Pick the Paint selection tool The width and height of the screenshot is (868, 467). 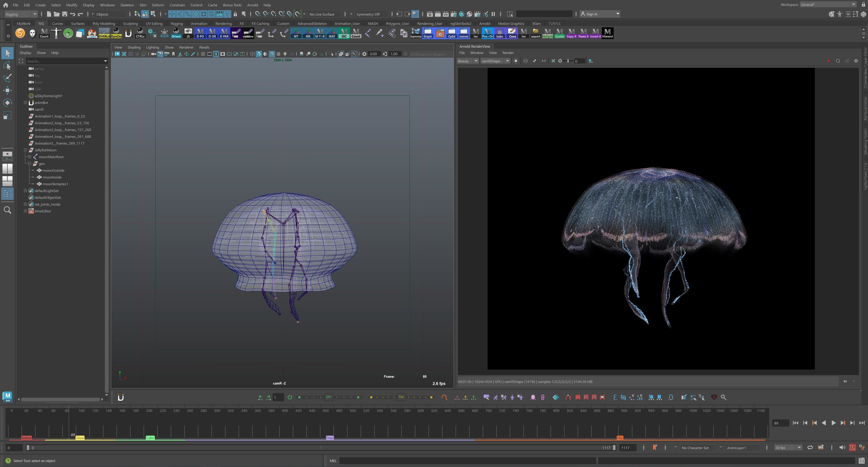(x=7, y=78)
